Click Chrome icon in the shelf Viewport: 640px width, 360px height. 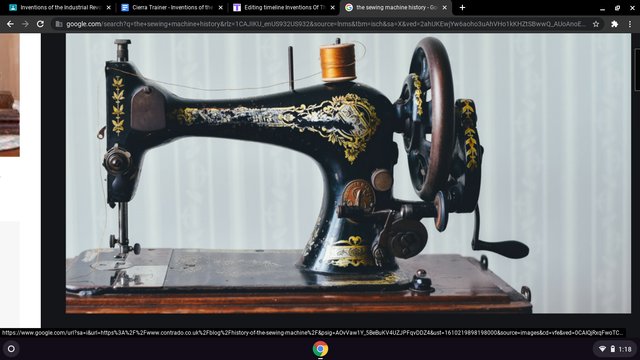coord(320,349)
